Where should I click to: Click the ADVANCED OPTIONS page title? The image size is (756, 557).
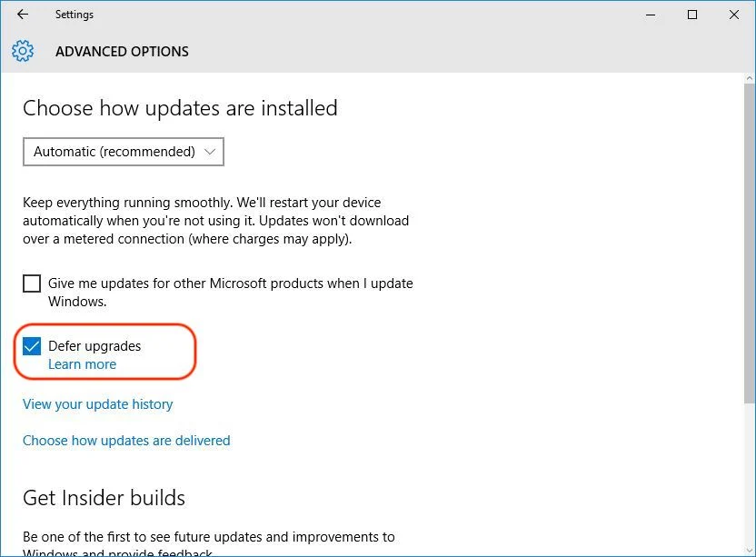(122, 52)
